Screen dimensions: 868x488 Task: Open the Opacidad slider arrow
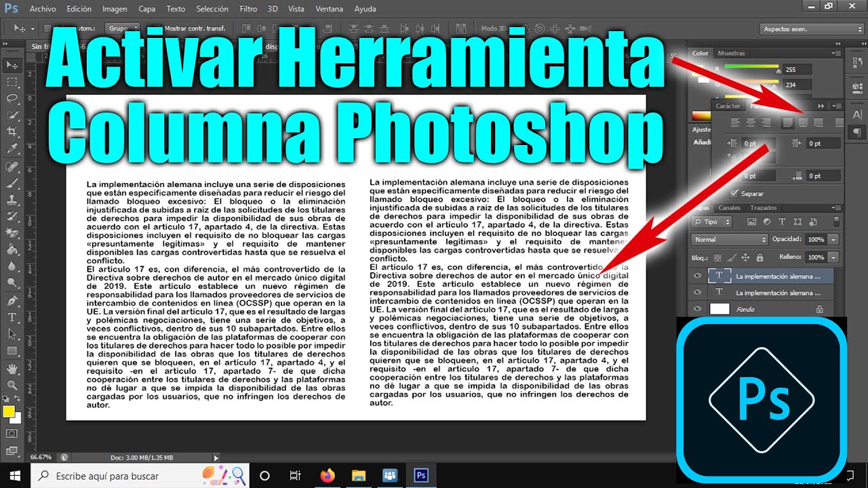(833, 239)
